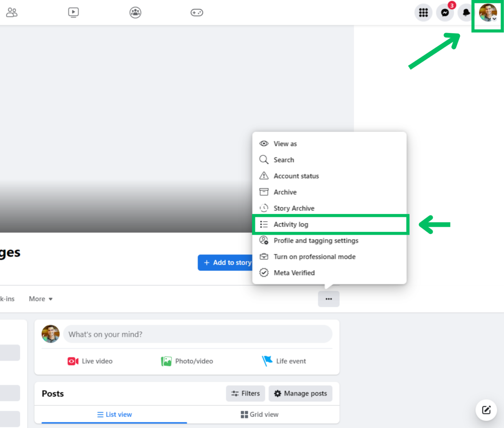This screenshot has width=504, height=428.
Task: Open the Groups icon in navigation
Action: coord(135,12)
